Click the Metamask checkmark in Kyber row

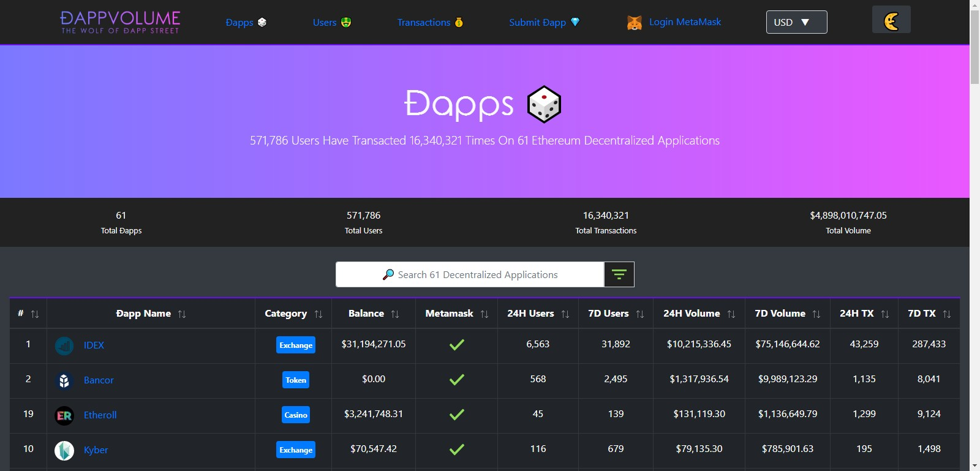(457, 449)
